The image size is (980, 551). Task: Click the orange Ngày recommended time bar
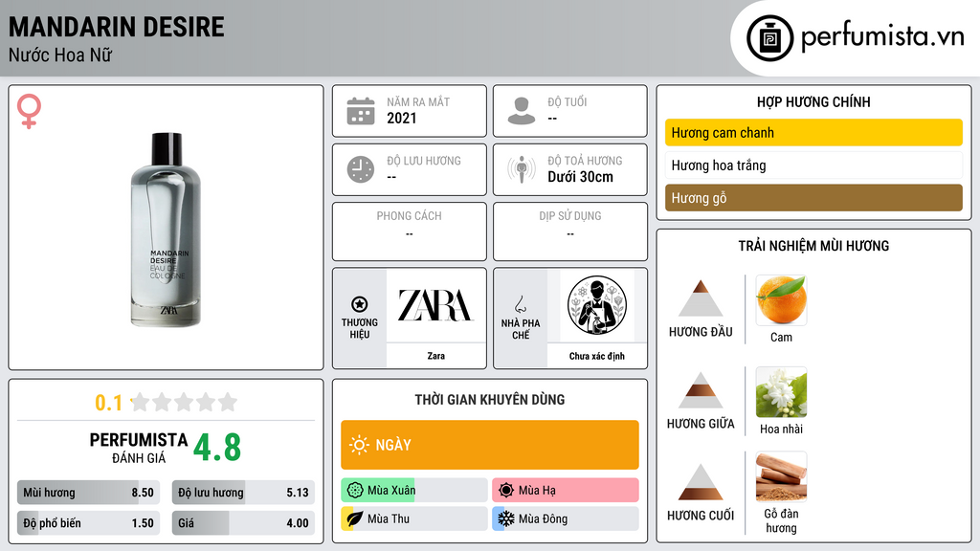click(490, 445)
